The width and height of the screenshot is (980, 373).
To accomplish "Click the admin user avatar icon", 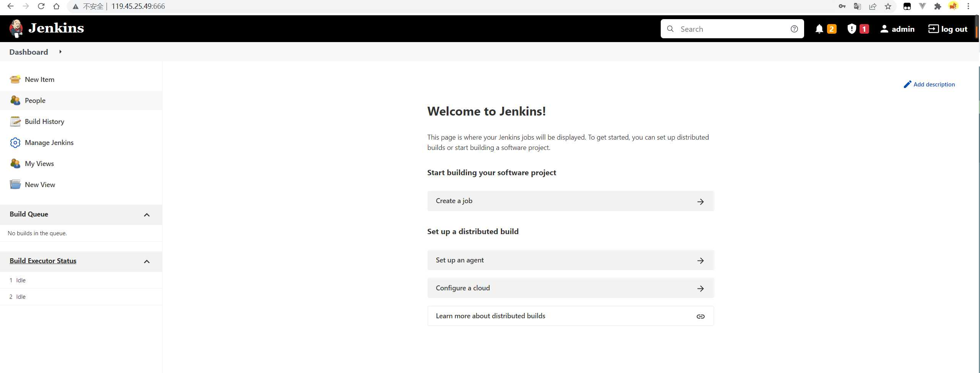I will (x=884, y=29).
